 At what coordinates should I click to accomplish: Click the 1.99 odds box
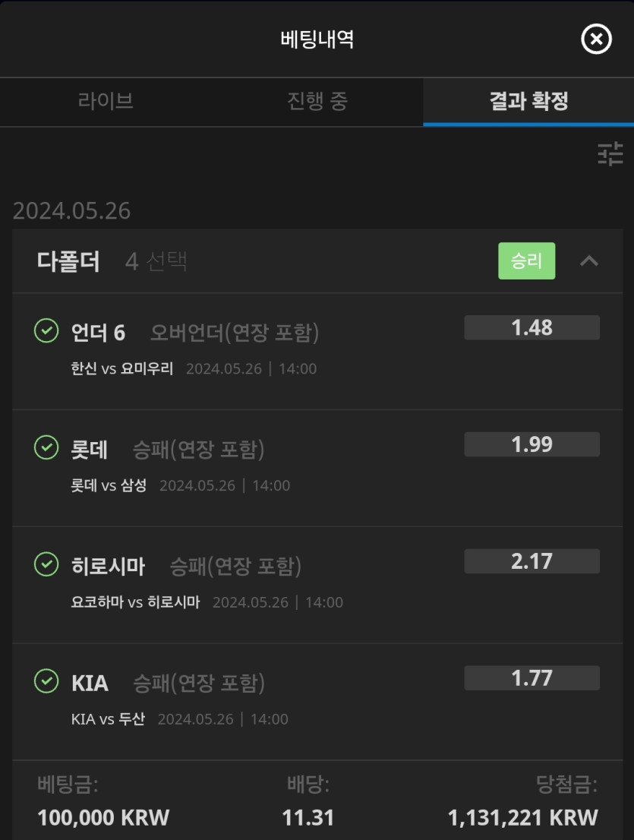click(531, 445)
